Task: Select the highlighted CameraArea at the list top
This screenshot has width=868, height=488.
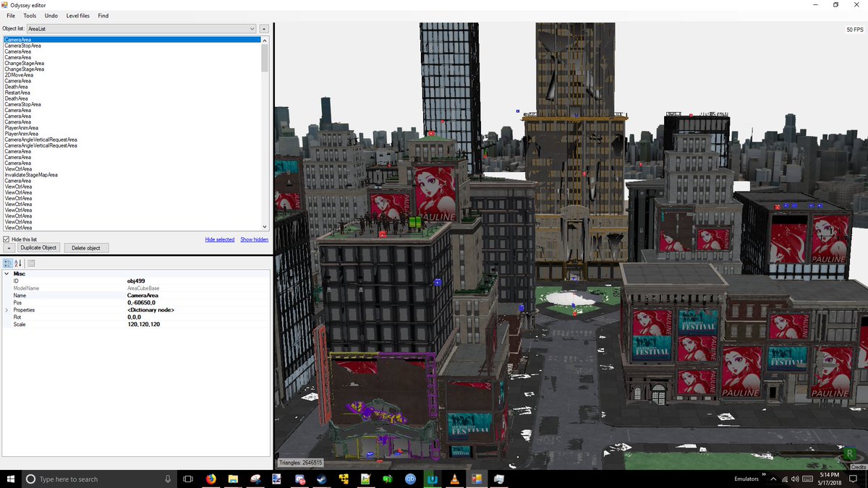Action: [x=132, y=40]
